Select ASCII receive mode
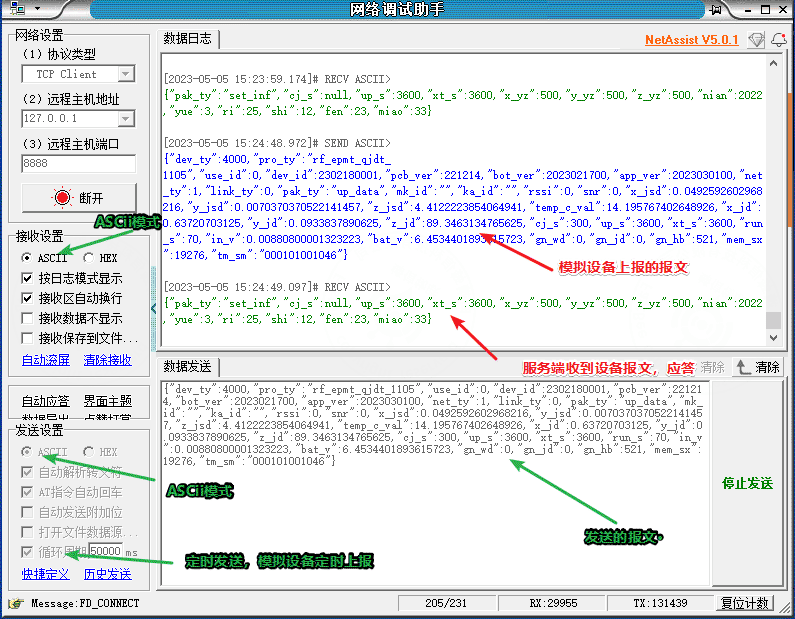Image resolution: width=795 pixels, height=619 pixels. tap(26, 258)
